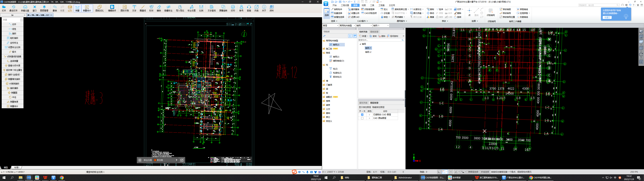Select the 文字 text tool
Image resolution: width=644 pixels, height=181 pixels.
[x=134, y=8]
